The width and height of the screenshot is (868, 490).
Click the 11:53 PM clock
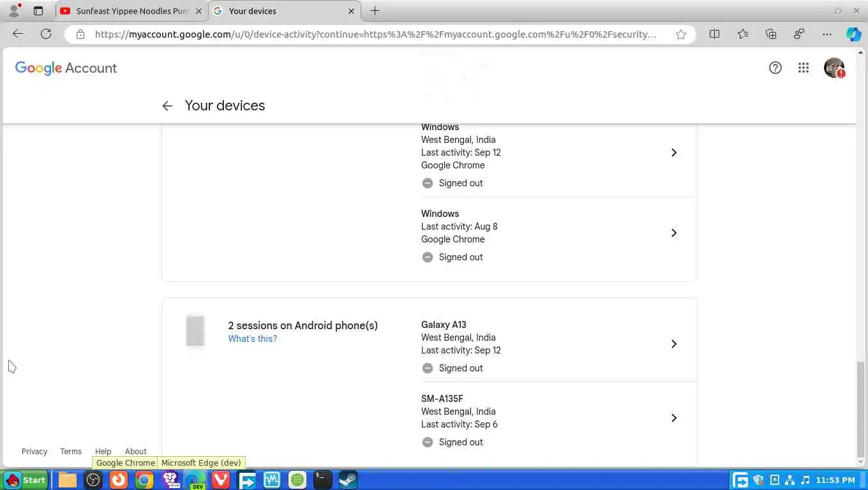[x=835, y=480]
